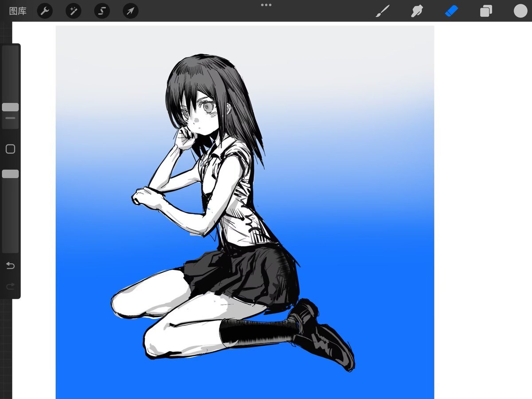Click the brush opacity slider handle
This screenshot has height=399, width=532.
(x=10, y=174)
